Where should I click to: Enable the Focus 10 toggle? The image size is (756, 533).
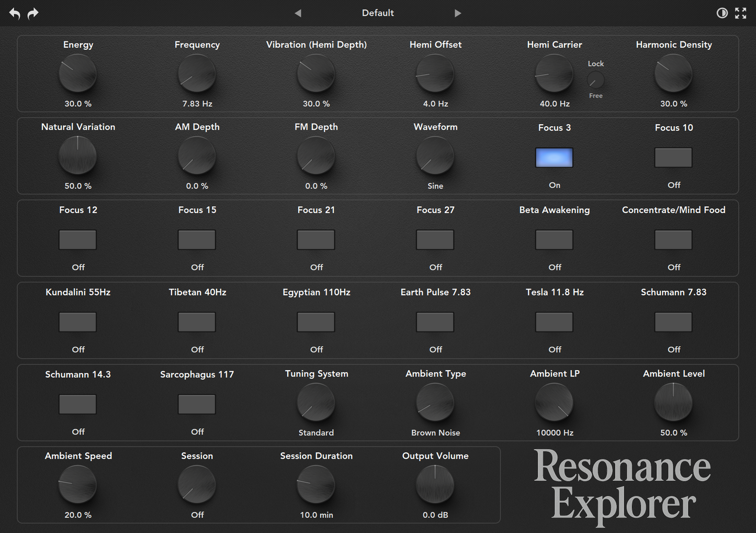(673, 157)
